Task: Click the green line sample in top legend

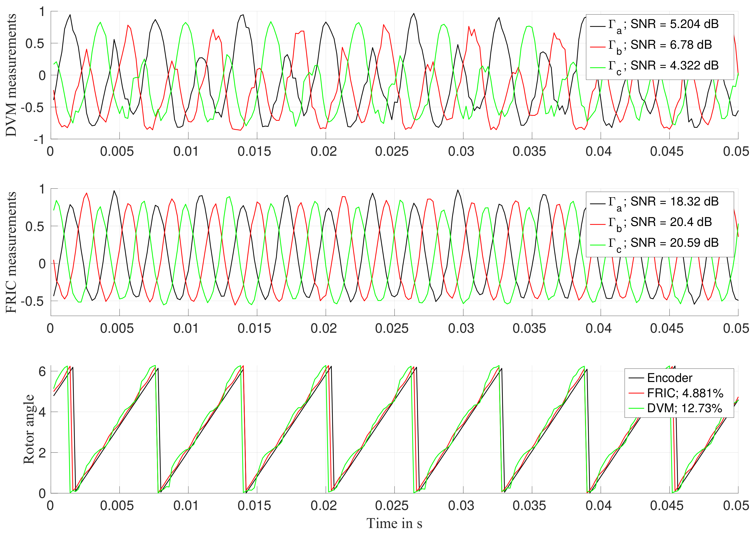Action: tap(598, 67)
